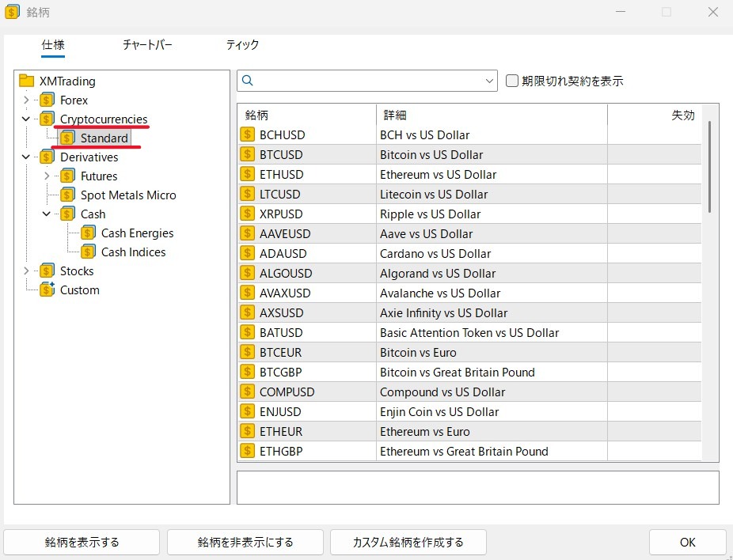Close the 銘柄 dialog window

[713, 12]
